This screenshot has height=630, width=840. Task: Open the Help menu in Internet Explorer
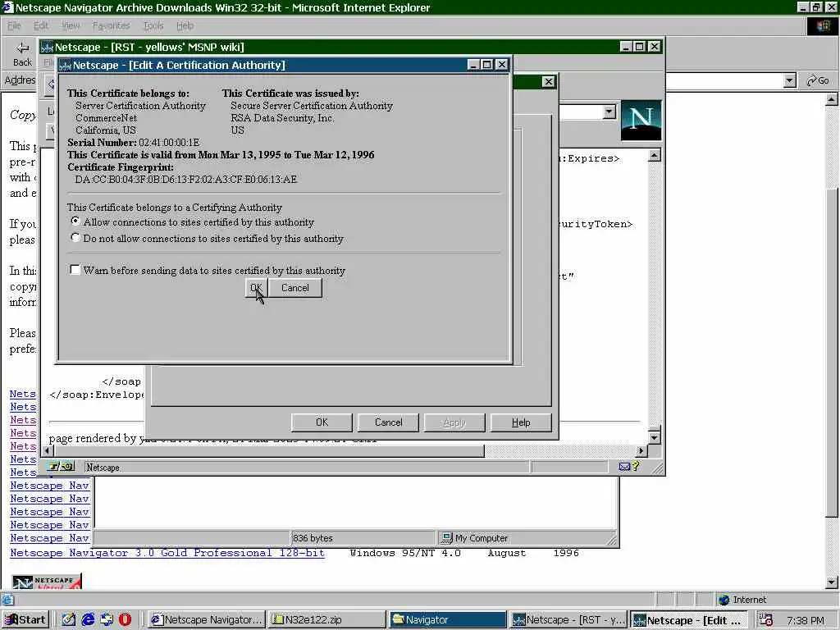(x=185, y=25)
